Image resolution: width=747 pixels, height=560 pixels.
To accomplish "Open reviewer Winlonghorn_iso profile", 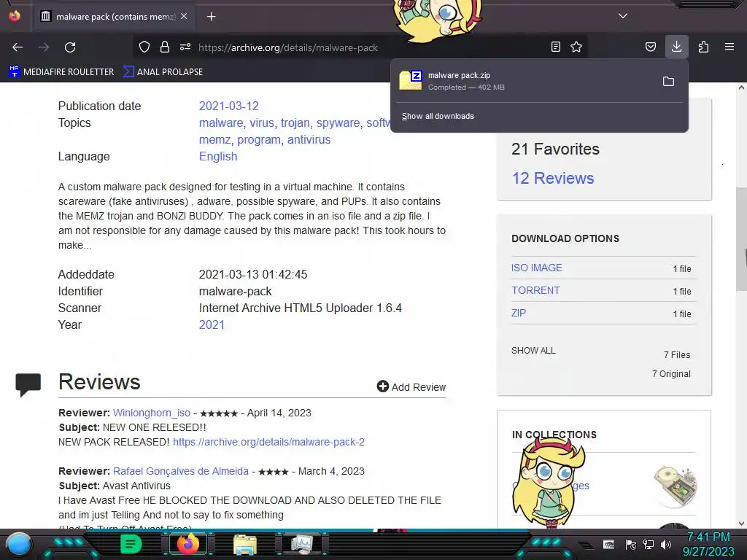I will point(152,413).
